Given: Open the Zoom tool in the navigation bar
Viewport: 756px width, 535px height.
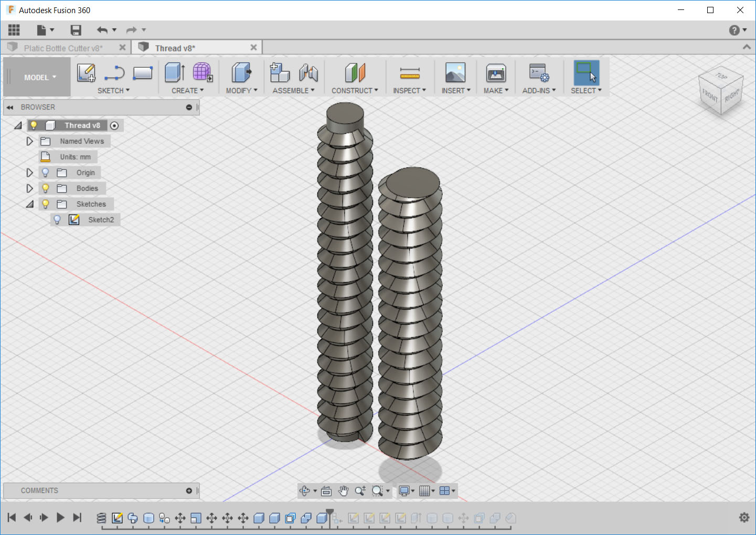Looking at the screenshot, I should [360, 491].
